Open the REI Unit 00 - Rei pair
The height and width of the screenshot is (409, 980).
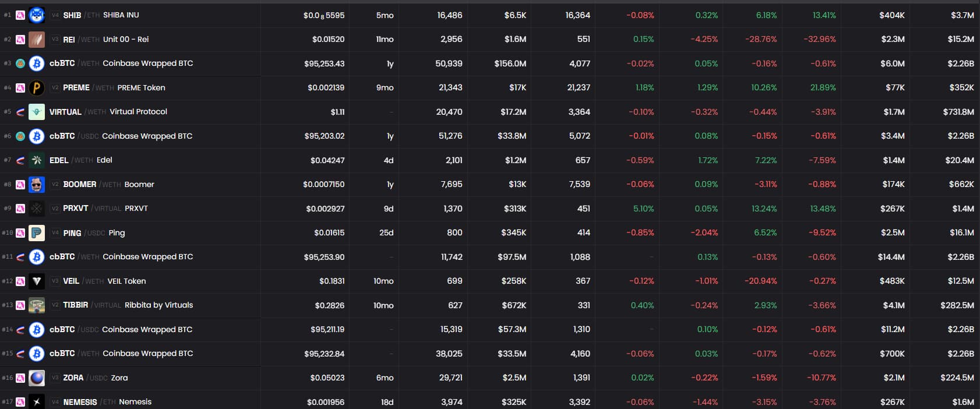[125, 40]
